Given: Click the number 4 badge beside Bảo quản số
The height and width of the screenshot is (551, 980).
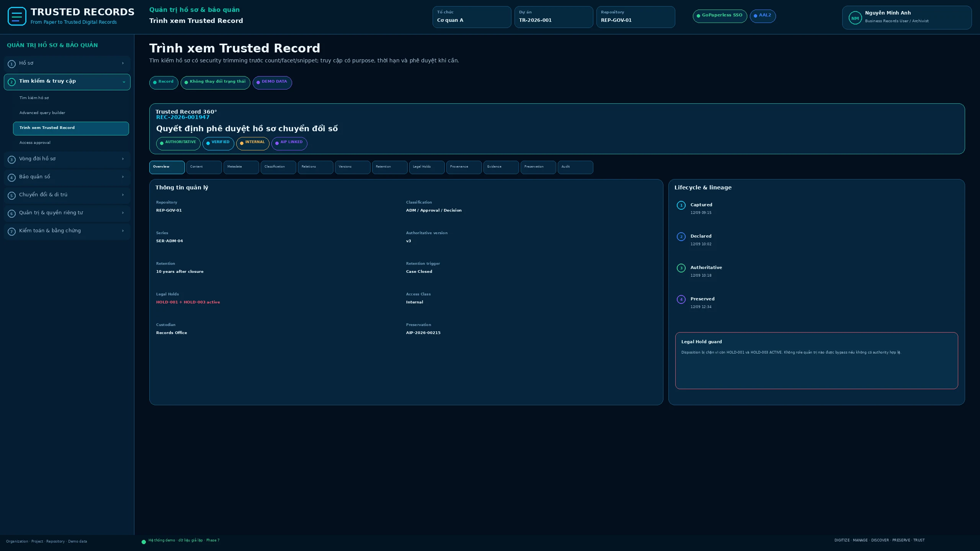Looking at the screenshot, I should coord(11,178).
